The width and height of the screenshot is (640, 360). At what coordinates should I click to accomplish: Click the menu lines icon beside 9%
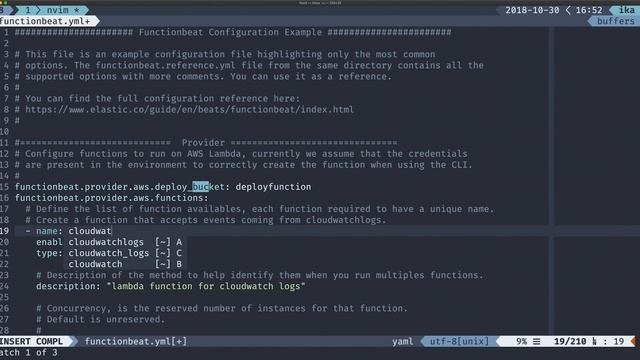pos(536,341)
